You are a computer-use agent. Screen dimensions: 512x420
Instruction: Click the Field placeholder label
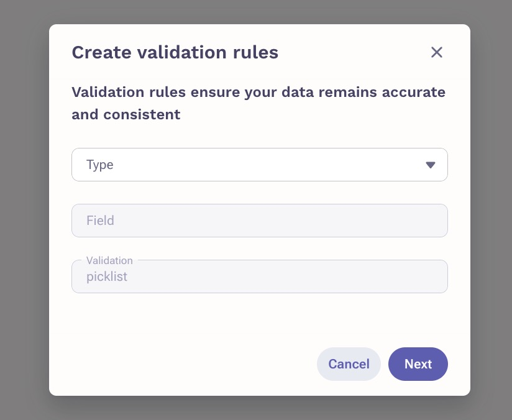point(100,221)
